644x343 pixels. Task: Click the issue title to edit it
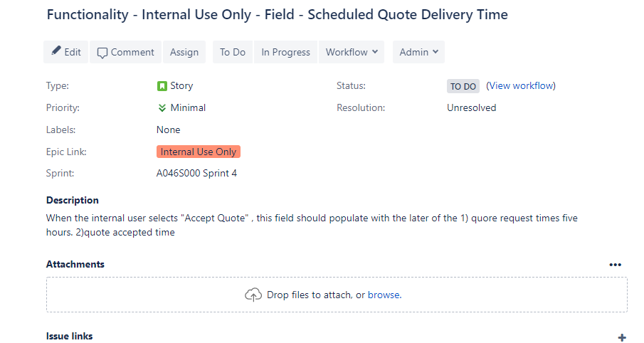278,15
